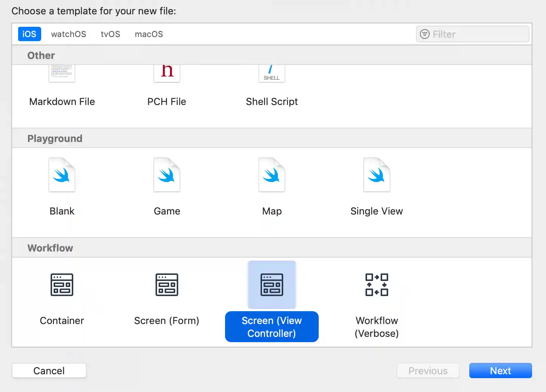The image size is (546, 392).
Task: Open the filter options icon
Action: point(425,34)
